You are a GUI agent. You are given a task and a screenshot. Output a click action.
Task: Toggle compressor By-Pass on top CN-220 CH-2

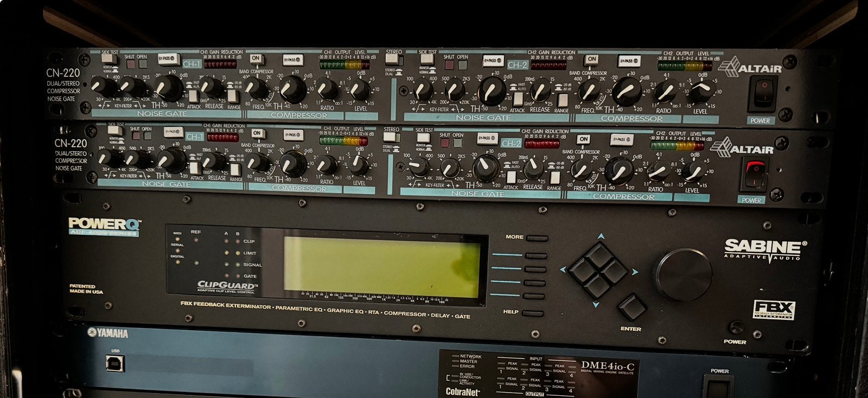pyautogui.click(x=629, y=61)
